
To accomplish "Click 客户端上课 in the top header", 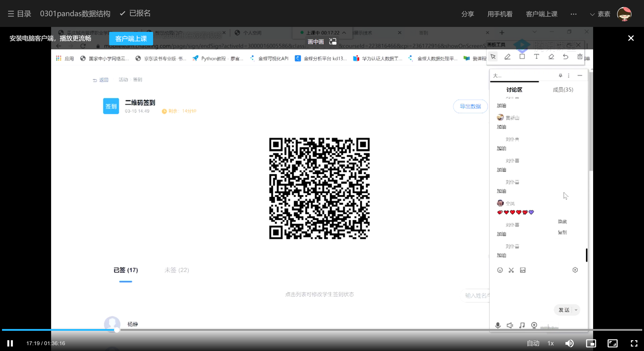I will tap(542, 14).
